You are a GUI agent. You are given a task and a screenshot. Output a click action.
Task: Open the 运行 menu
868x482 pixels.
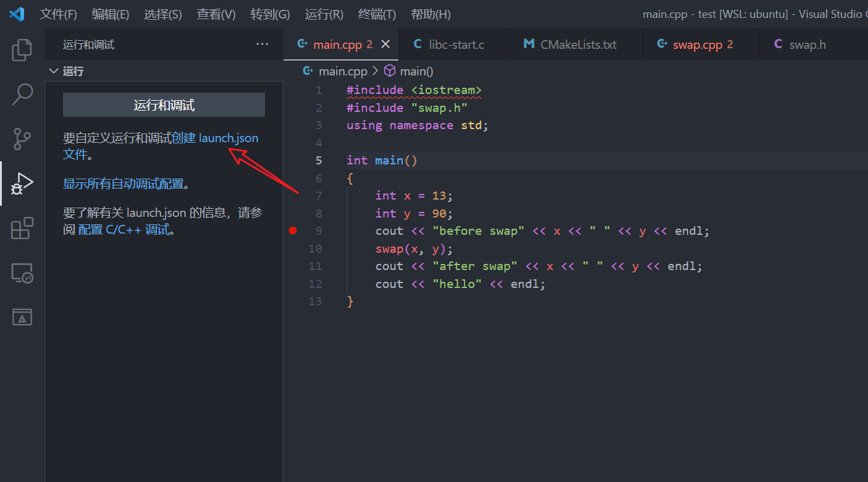pyautogui.click(x=323, y=14)
